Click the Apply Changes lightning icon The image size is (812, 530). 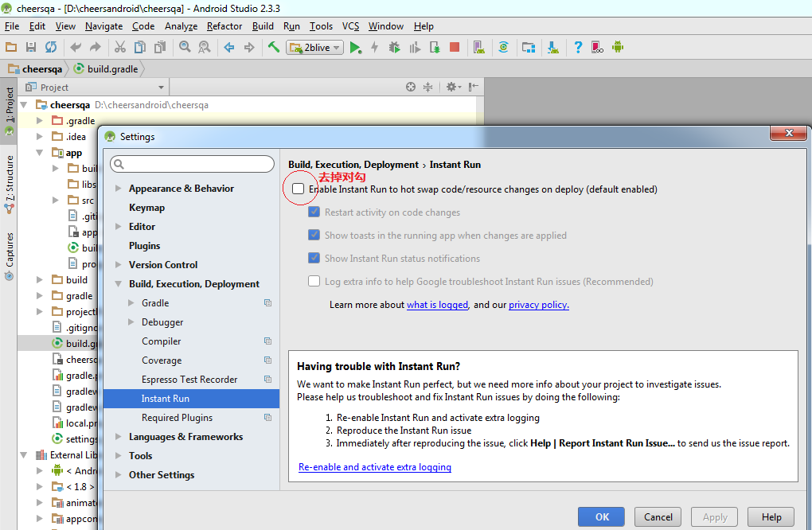375,48
